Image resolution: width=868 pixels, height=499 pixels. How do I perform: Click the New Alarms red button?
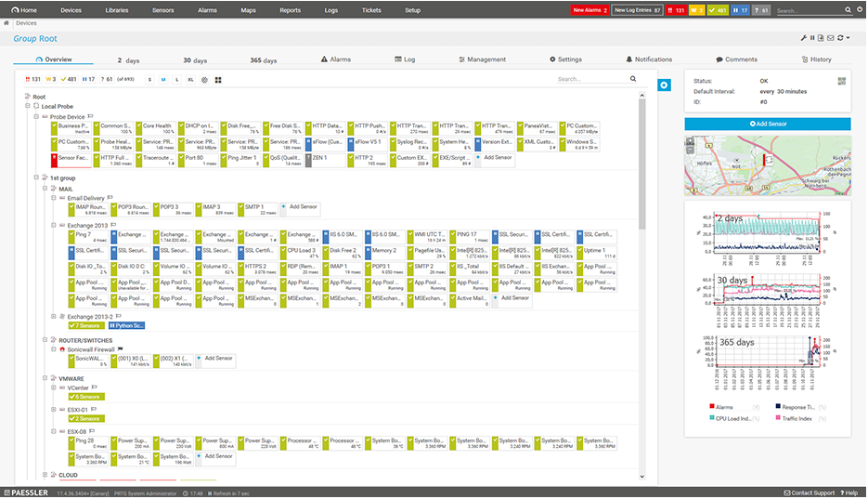pos(589,10)
